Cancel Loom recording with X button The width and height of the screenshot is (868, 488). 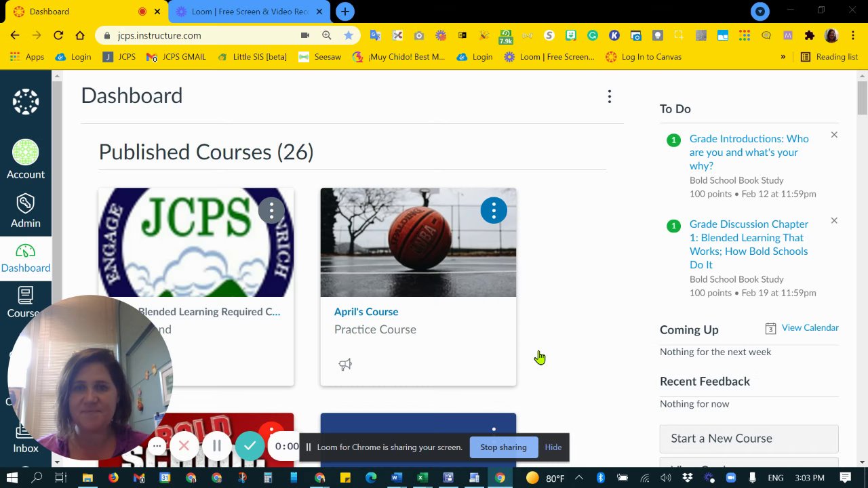pos(184,446)
